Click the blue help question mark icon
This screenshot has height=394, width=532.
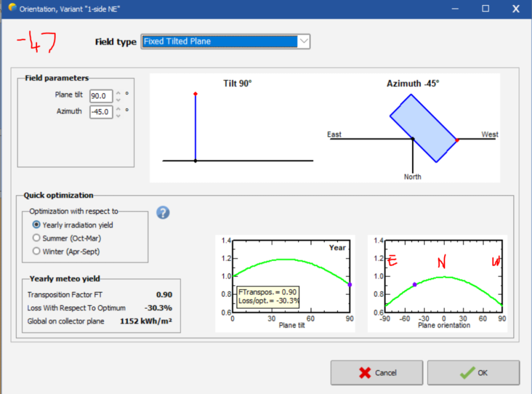(163, 212)
